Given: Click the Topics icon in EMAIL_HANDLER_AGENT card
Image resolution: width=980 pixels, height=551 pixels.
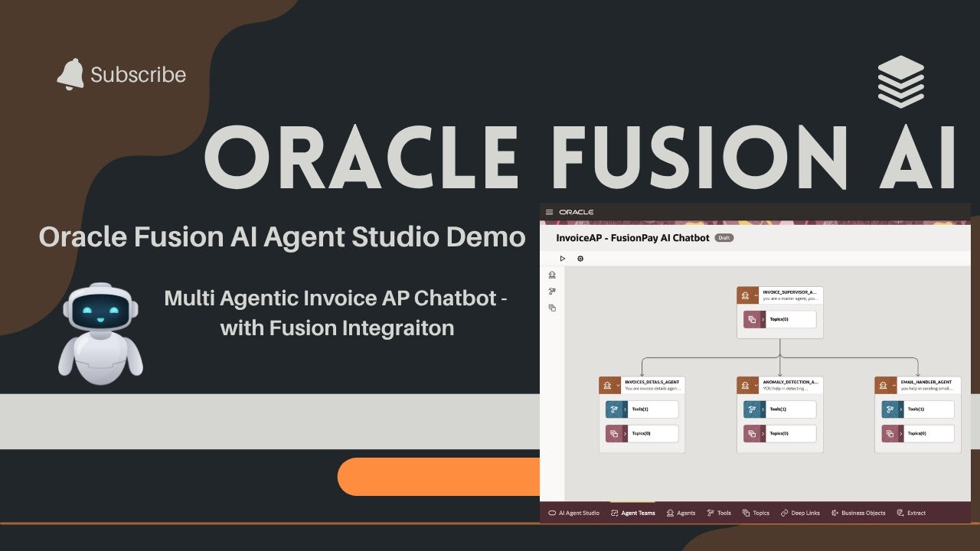Looking at the screenshot, I should click(x=890, y=434).
